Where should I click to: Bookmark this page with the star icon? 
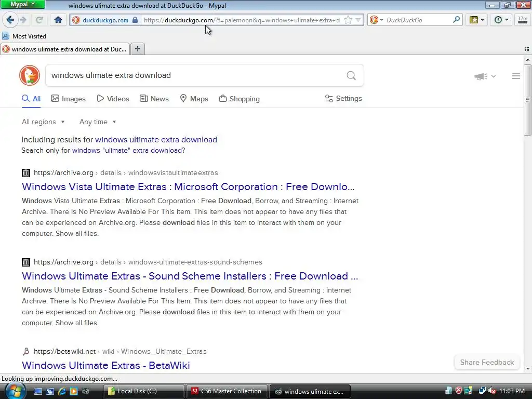pos(348,20)
